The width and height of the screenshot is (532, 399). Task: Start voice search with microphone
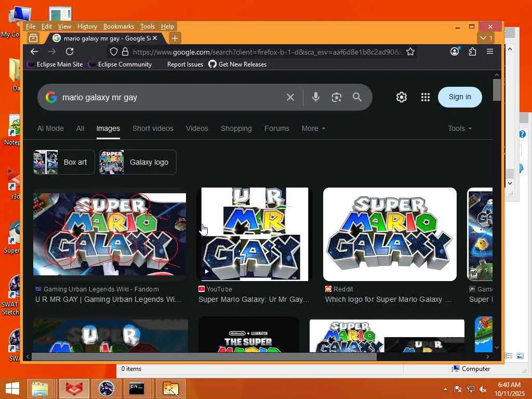pos(316,97)
